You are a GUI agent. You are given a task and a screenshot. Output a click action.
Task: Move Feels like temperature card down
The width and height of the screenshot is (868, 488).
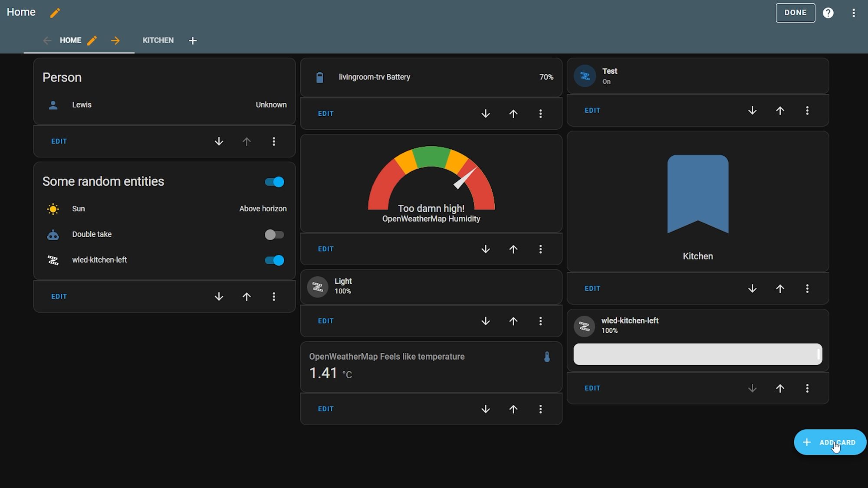[x=486, y=409]
